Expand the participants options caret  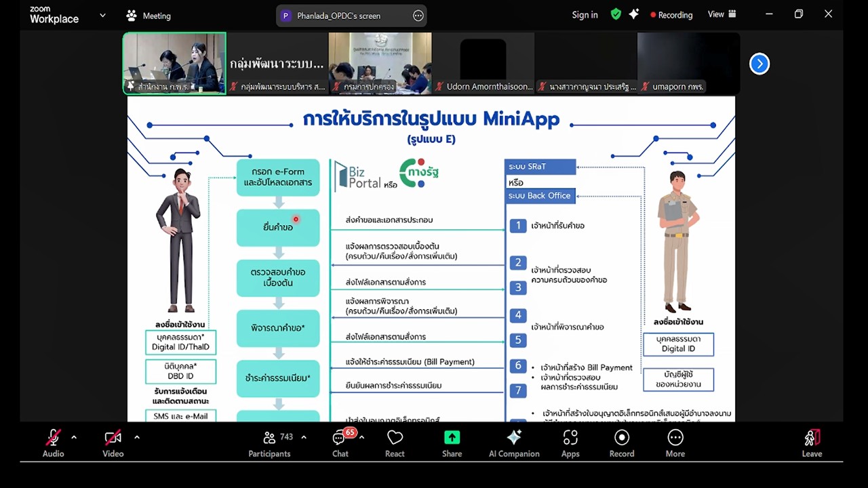click(x=303, y=437)
